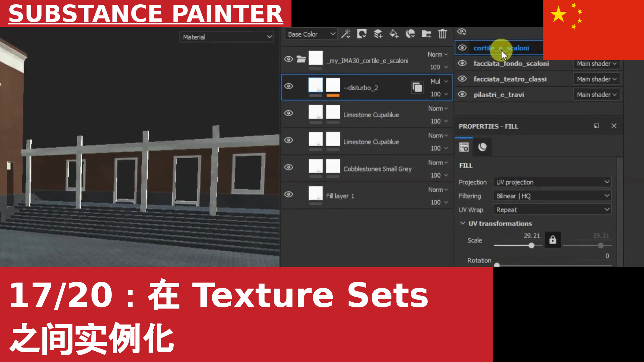Open the fill properties panel icon tab

click(464, 147)
